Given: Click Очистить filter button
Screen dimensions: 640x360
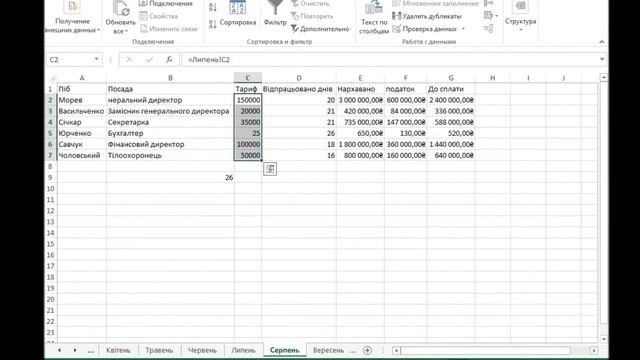Looking at the screenshot, I should tap(309, 4).
